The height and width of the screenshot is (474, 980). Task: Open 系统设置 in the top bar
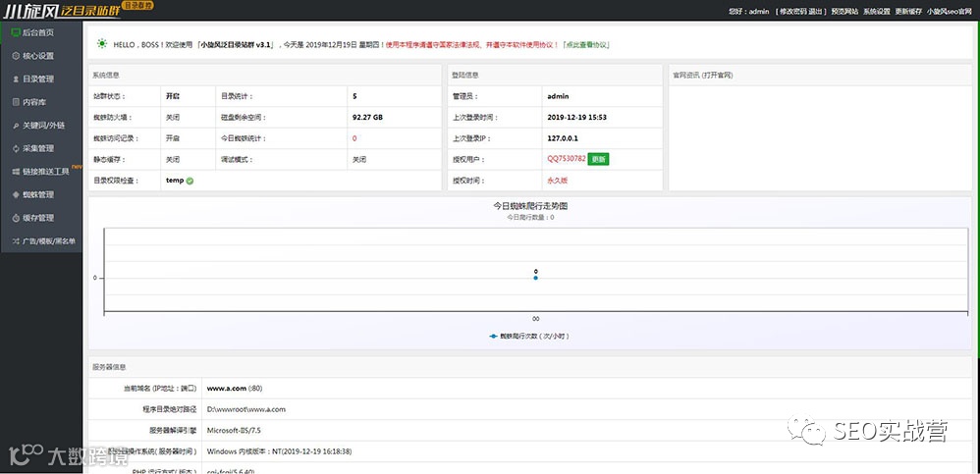pyautogui.click(x=876, y=11)
